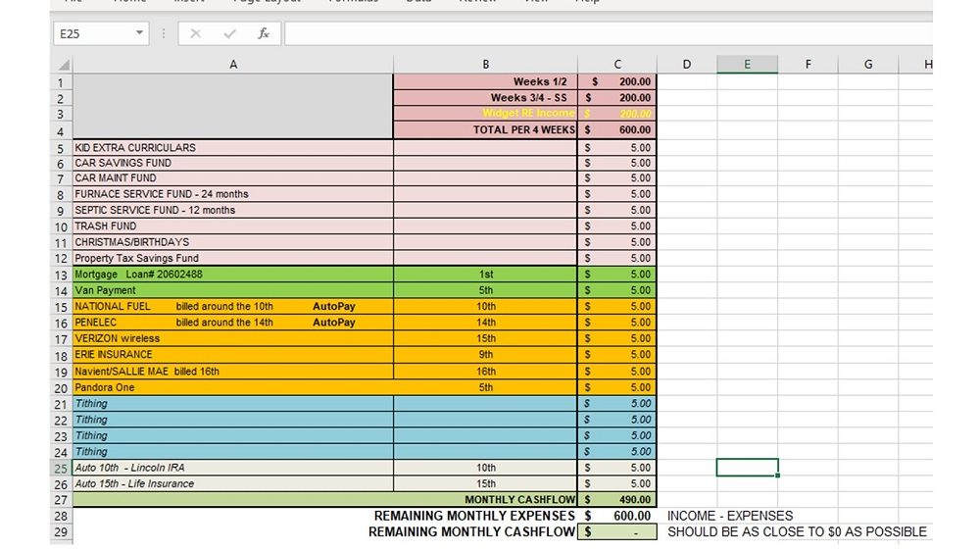Select column E header
Image resolution: width=980 pixels, height=552 pixels.
[748, 65]
